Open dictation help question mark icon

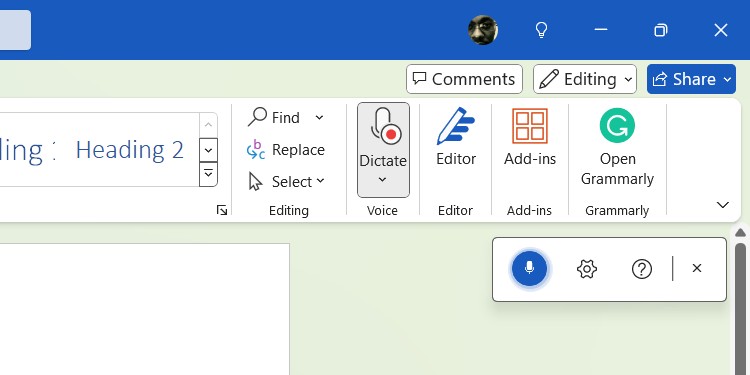(x=641, y=269)
